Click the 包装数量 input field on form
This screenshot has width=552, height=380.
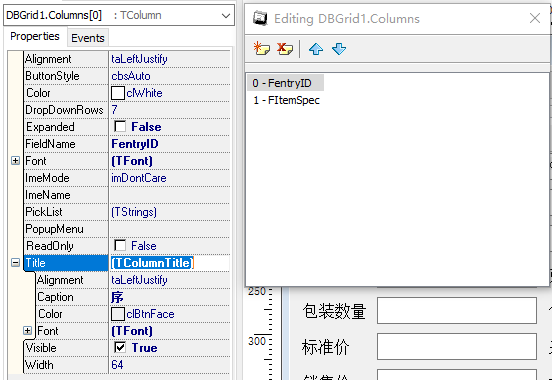tap(457, 310)
